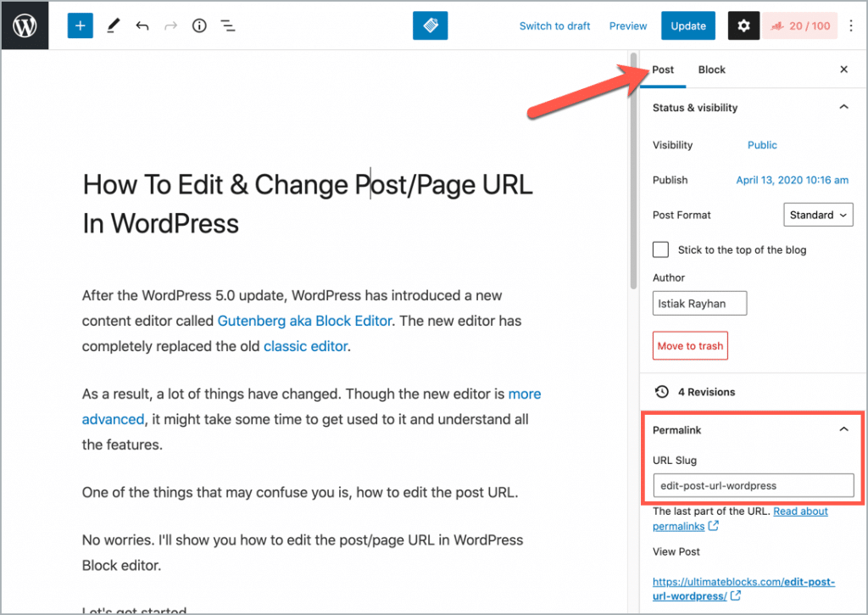Preview the post

point(628,26)
